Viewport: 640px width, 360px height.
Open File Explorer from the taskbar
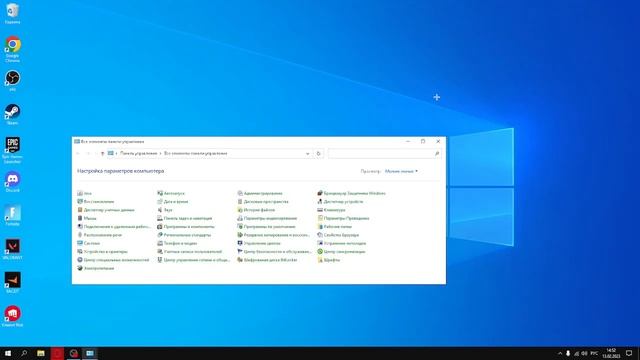[x=41, y=353]
